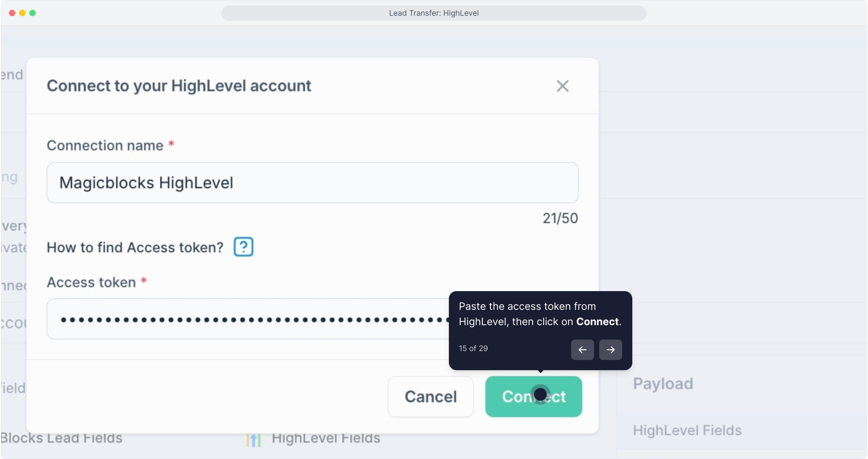Click the Lead Transfer: HighLevel title bar
Image resolution: width=868 pixels, height=459 pixels.
coord(434,13)
